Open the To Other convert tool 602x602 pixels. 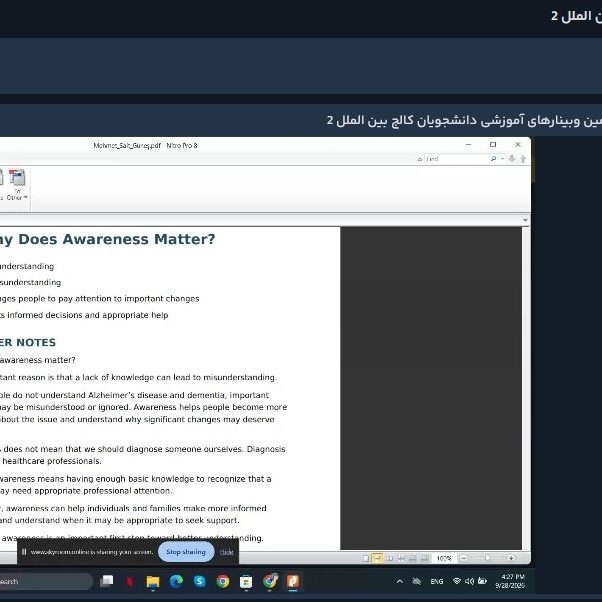[17, 185]
